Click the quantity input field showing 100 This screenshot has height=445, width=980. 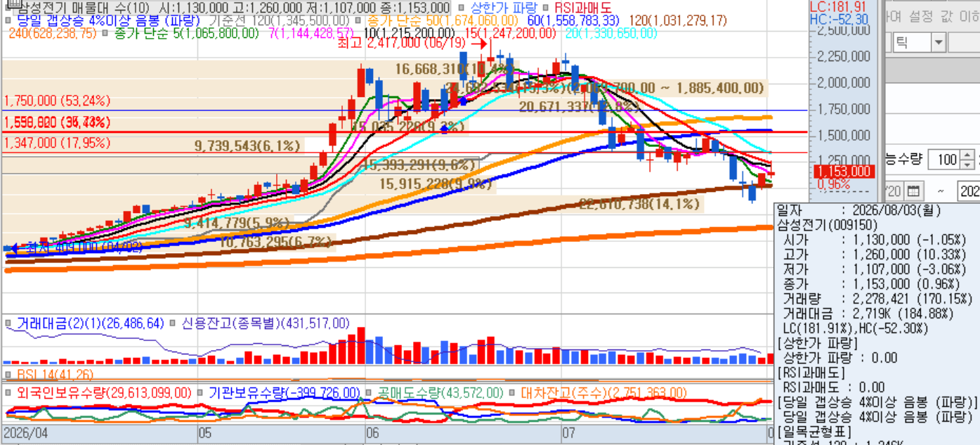pos(944,160)
